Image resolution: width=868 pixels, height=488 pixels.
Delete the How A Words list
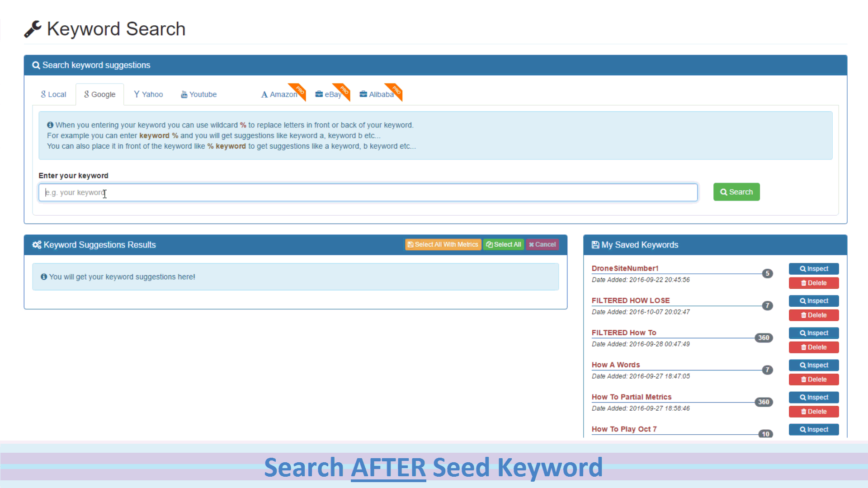pyautogui.click(x=814, y=380)
